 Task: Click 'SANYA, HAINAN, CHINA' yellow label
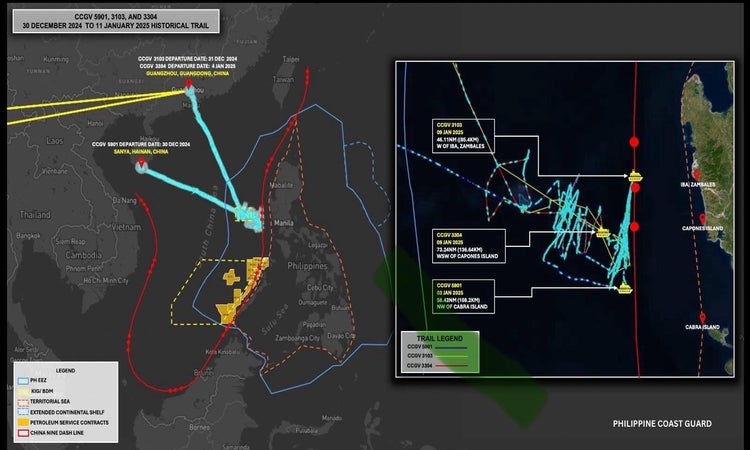pos(141,152)
